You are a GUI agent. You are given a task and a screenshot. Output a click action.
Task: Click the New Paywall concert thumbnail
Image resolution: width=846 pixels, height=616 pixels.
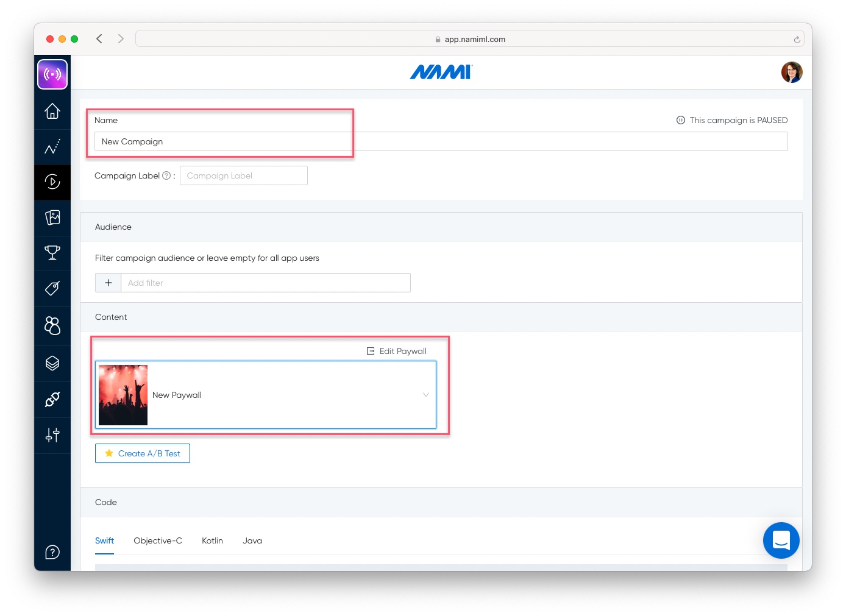[123, 395]
